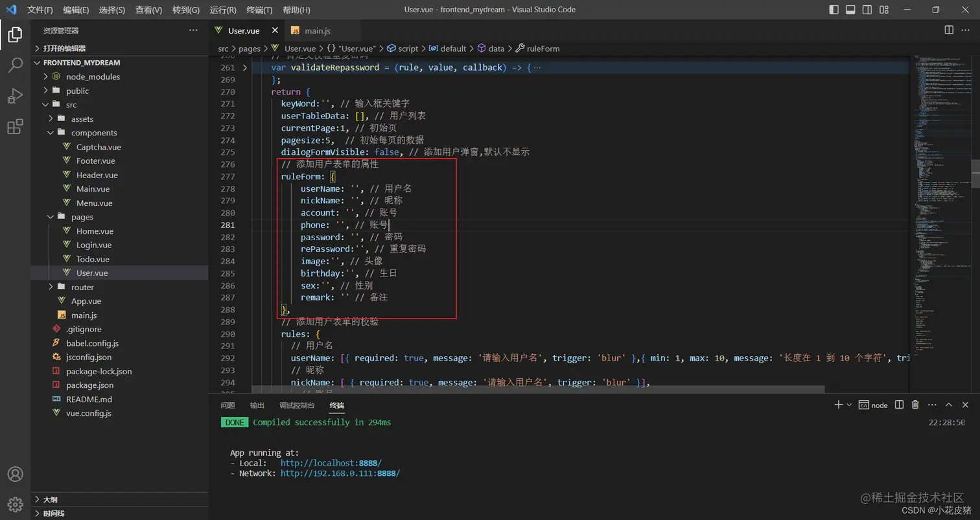Open the Explorer view in activity bar
This screenshot has width=980, height=520.
tap(15, 34)
